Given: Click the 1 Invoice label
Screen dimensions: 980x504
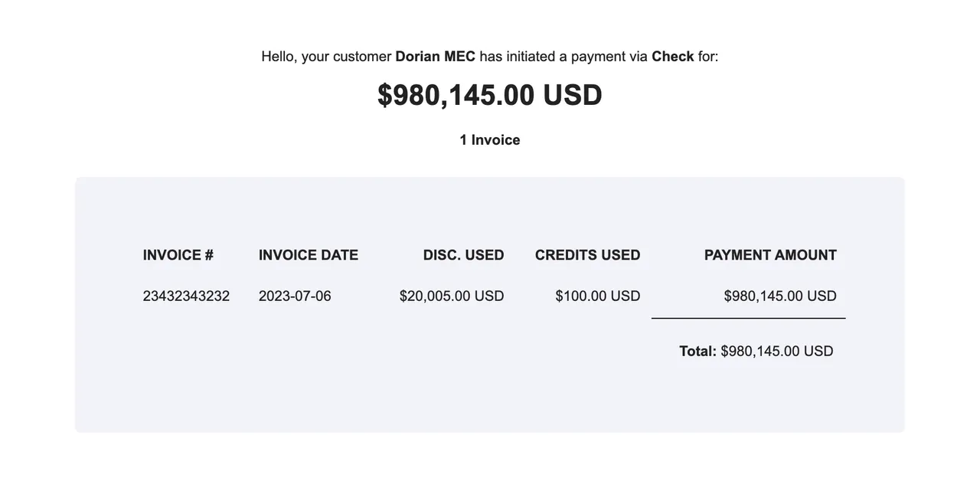Looking at the screenshot, I should [490, 140].
